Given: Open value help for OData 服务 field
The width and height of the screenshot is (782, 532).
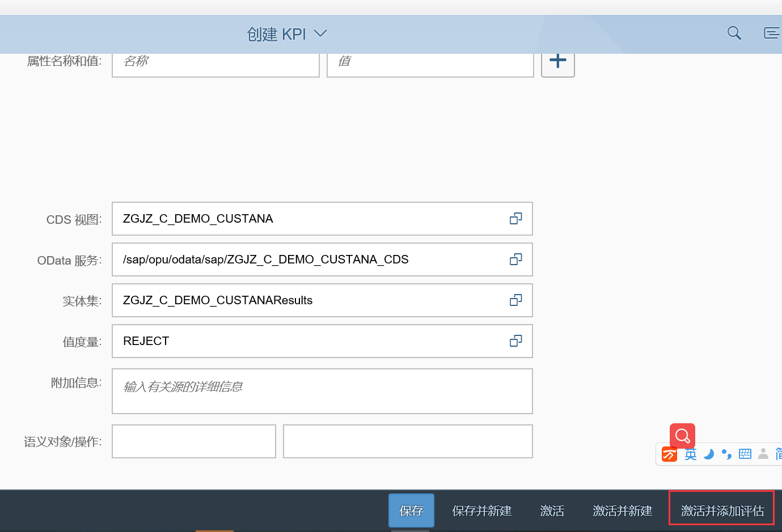Looking at the screenshot, I should click(x=515, y=259).
